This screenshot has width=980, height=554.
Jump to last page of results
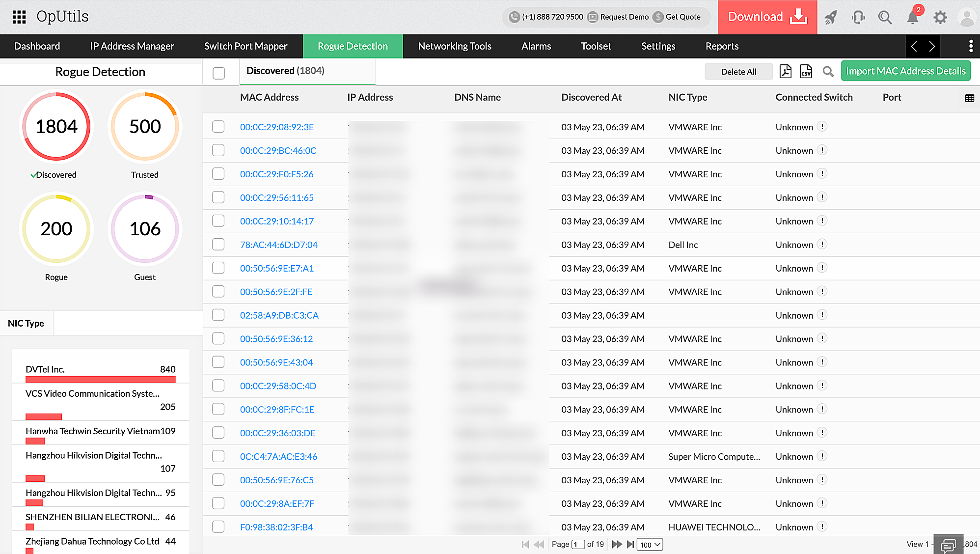point(630,544)
